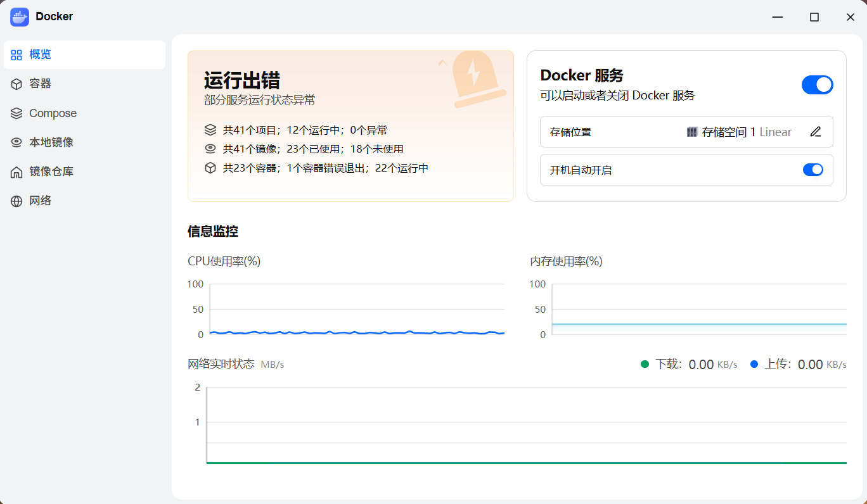This screenshot has width=867, height=504.
Task: Click the memory usage chart area
Action: [700, 309]
